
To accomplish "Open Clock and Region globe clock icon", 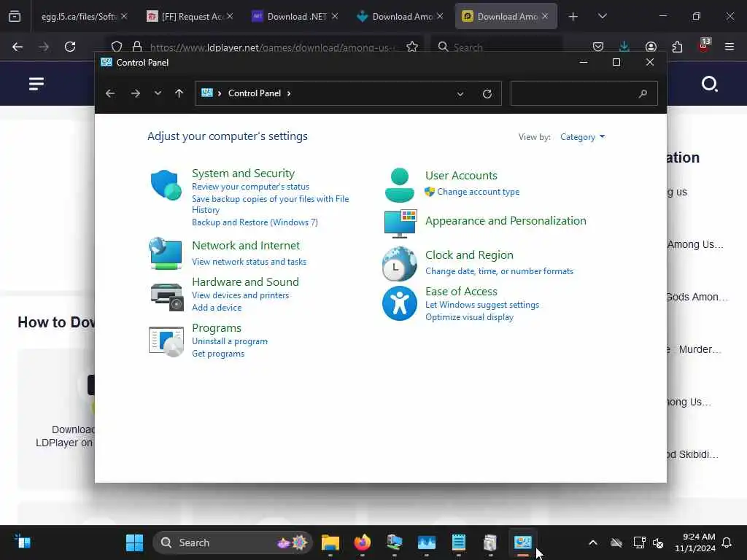I will (399, 263).
